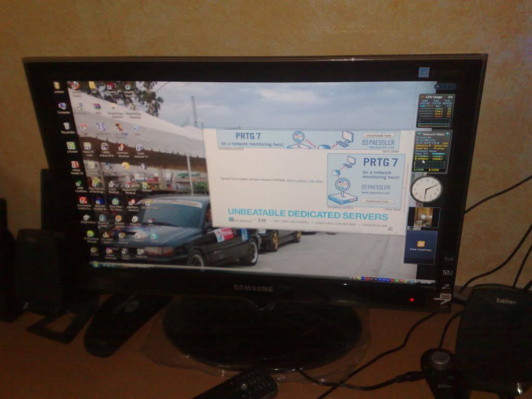Screen dimensions: 532x399
Task: Click the Unbeatable Dedicated Servers banner
Action: [308, 216]
